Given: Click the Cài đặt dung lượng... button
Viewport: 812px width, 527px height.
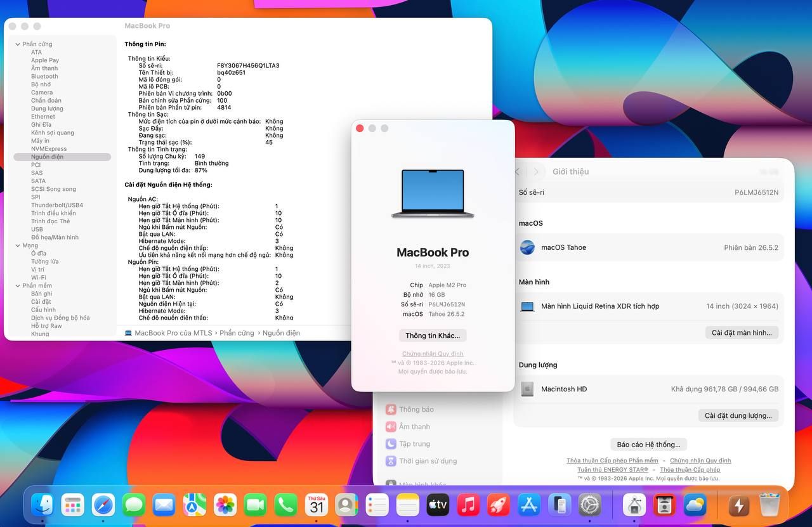Looking at the screenshot, I should [738, 415].
